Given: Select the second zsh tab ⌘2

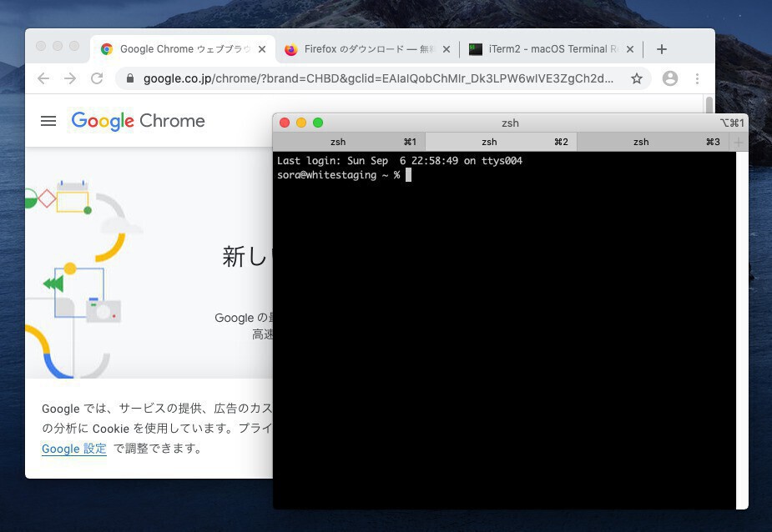Looking at the screenshot, I should [501, 143].
